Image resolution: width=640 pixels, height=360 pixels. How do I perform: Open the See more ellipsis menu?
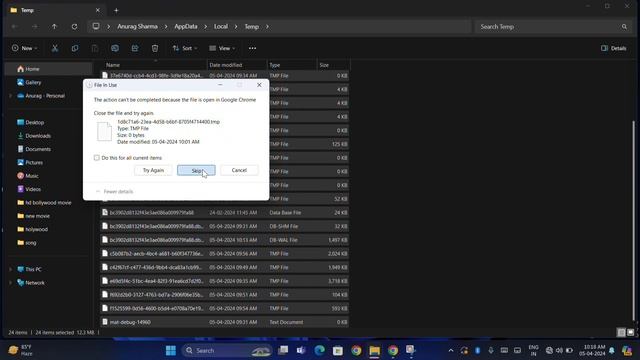tap(252, 48)
